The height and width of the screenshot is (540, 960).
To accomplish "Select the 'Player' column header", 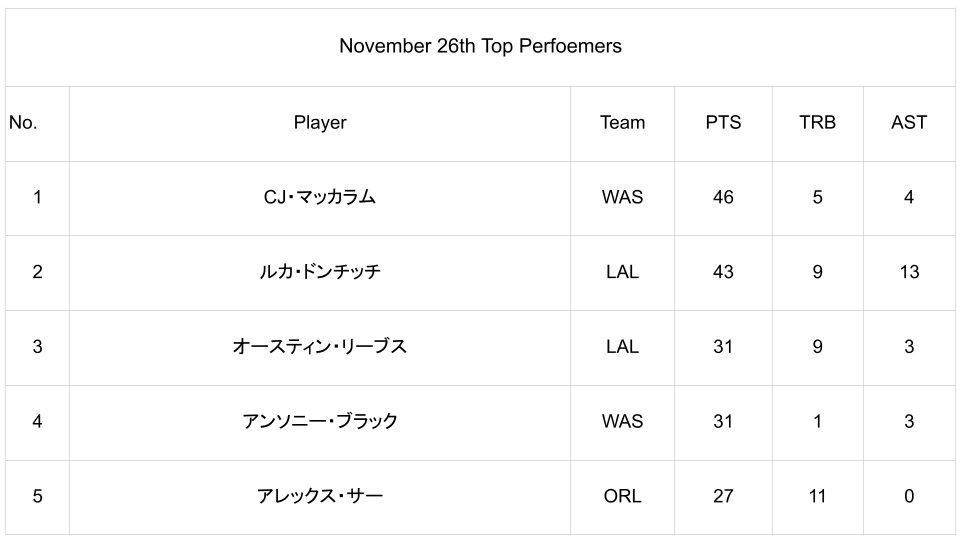I will coord(320,123).
